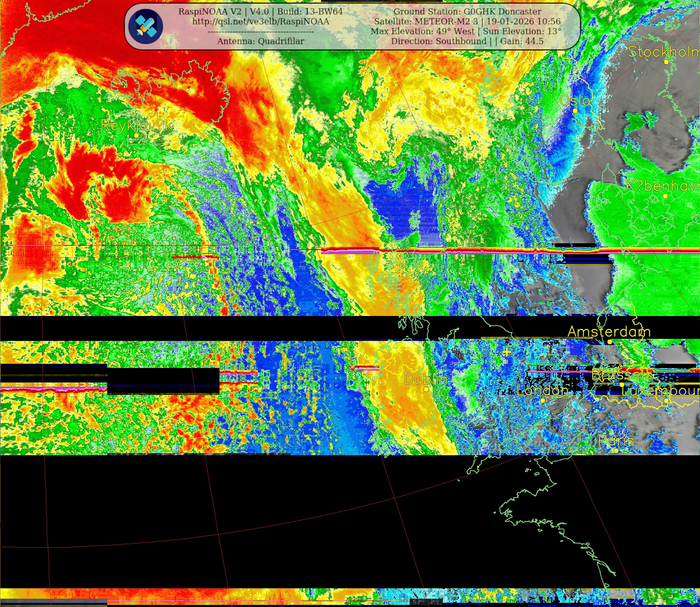
Task: Click the Oslo city dot marker
Action: coord(575,111)
